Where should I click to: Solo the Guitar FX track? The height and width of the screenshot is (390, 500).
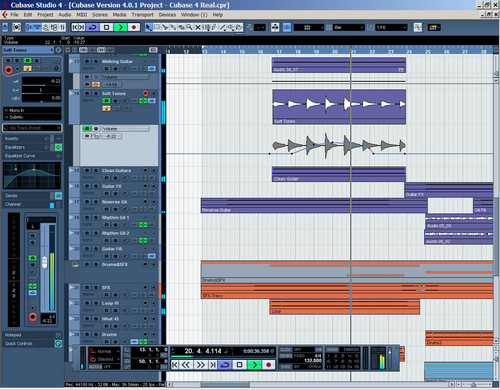96,186
